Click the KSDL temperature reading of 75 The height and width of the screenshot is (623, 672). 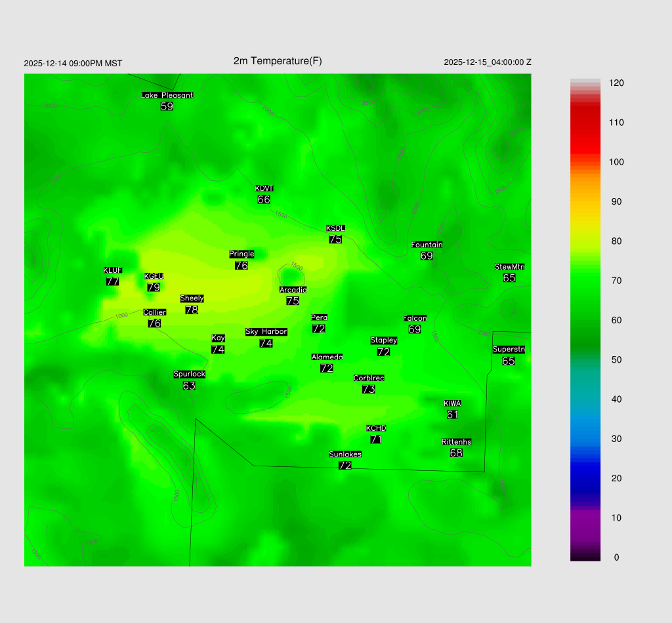[335, 239]
